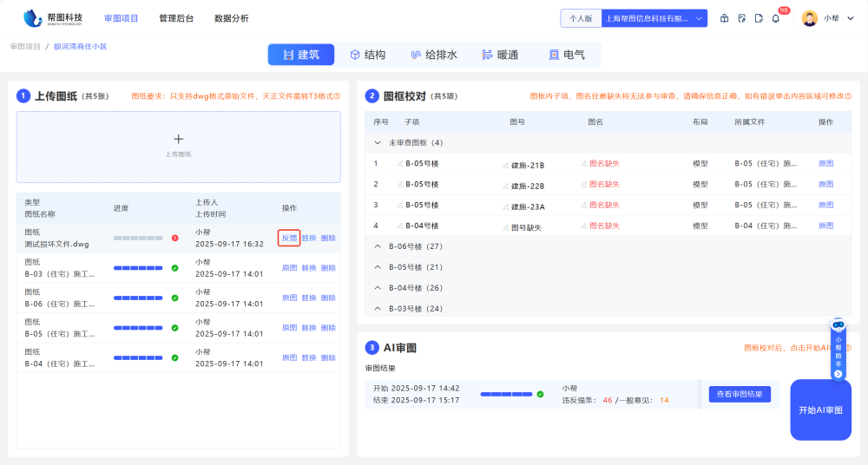
Task: Click the red error icon for 测试损坏文件.dwg
Action: 174,238
